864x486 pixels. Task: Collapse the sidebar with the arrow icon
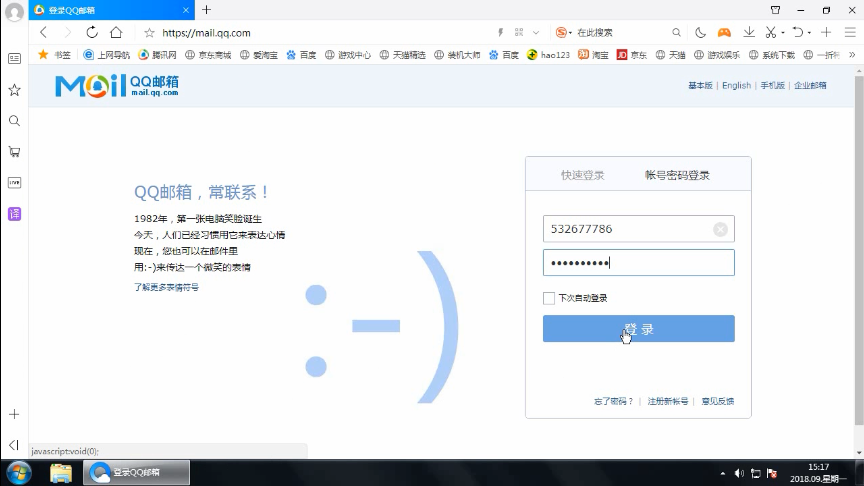pyautogui.click(x=14, y=445)
